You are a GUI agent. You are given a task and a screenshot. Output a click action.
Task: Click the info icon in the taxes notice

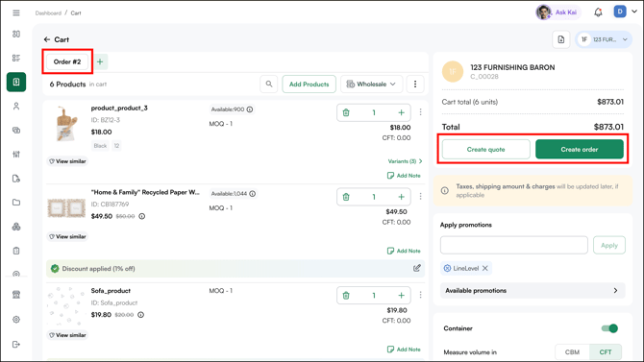[445, 191]
